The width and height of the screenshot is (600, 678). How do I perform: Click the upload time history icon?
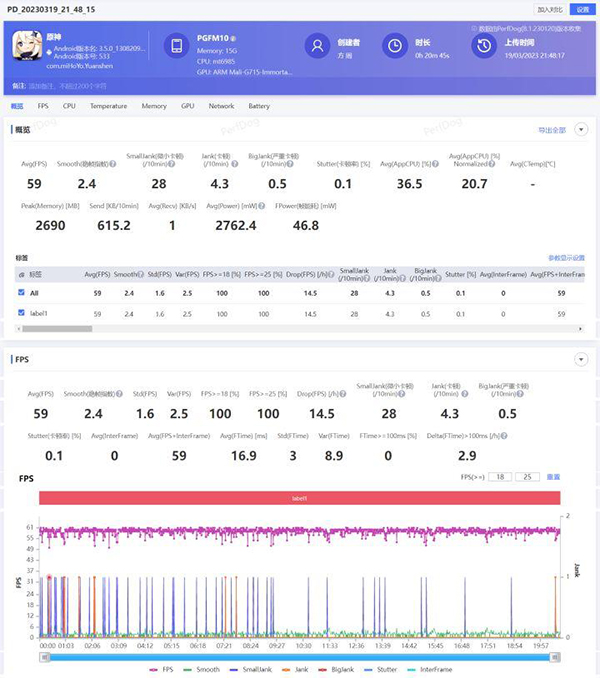click(x=484, y=46)
